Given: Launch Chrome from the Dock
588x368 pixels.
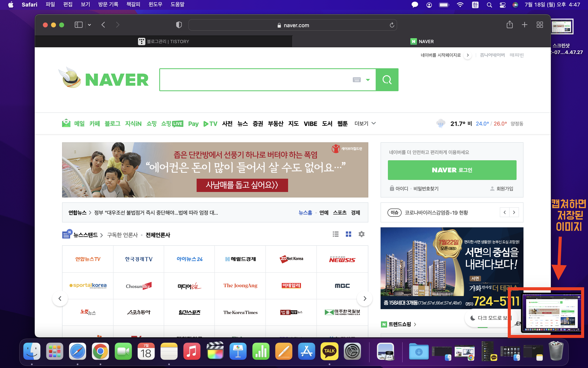Looking at the screenshot, I should [100, 351].
